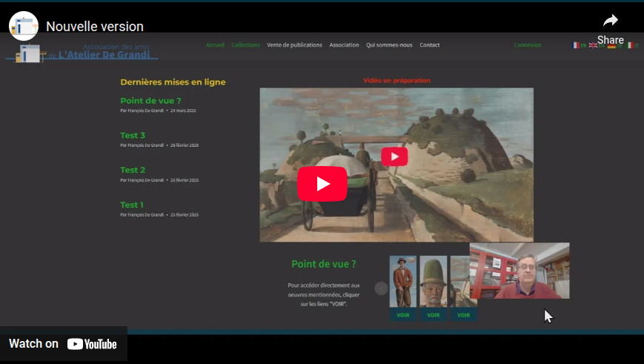
Task: Click the '24 mars 2025' date text
Action: [183, 110]
